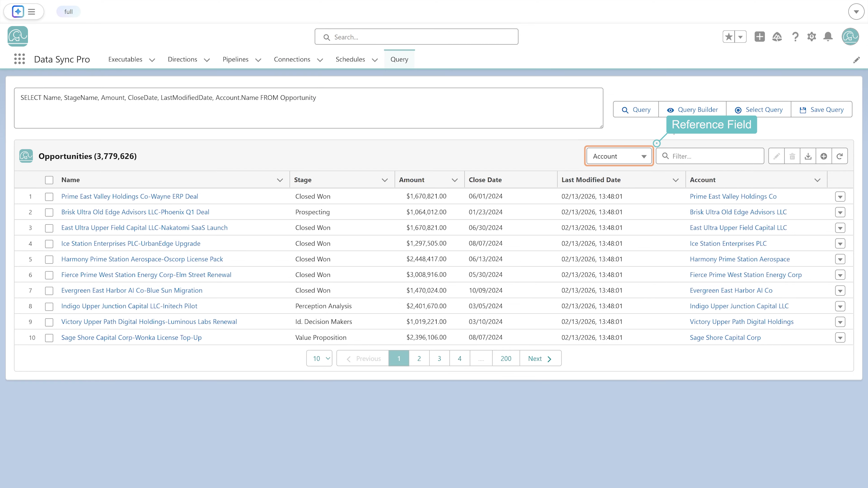
Task: Open the Help question mark icon
Action: [795, 37]
